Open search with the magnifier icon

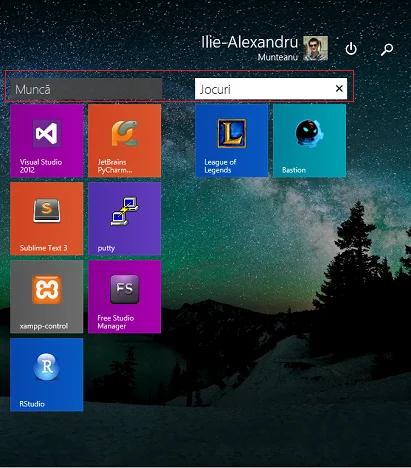pos(387,50)
